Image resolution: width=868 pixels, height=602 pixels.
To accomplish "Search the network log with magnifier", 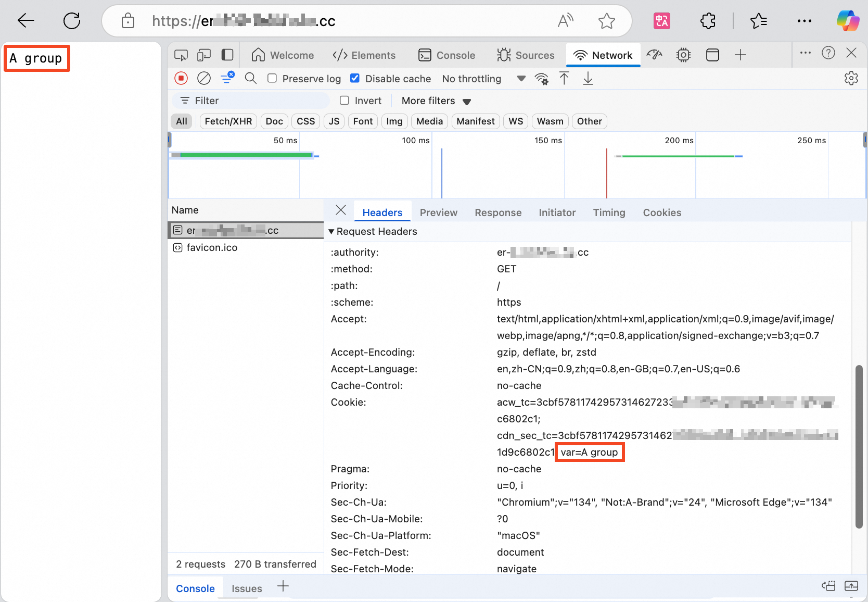I will (251, 79).
